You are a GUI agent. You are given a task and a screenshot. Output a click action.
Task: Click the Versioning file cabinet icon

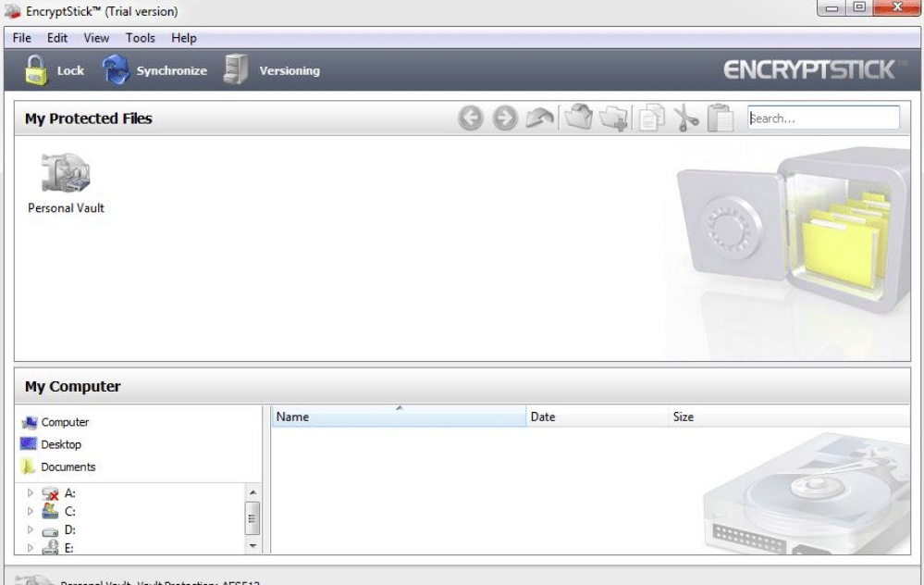pyautogui.click(x=236, y=69)
